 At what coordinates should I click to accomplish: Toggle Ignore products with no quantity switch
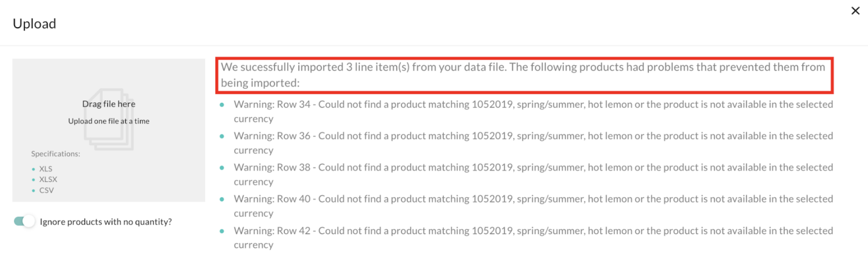pyautogui.click(x=24, y=221)
